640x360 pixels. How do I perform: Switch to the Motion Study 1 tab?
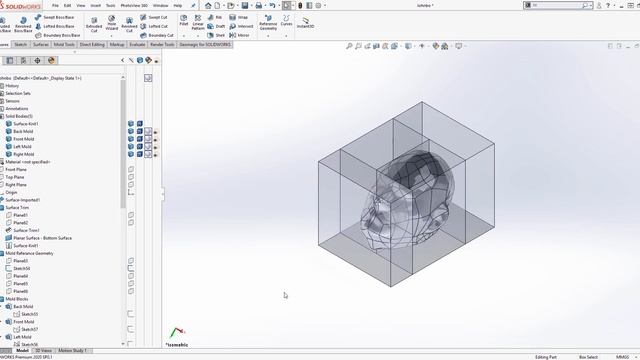(73, 351)
